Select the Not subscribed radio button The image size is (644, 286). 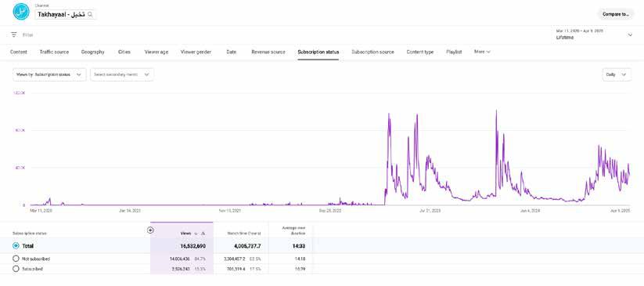click(x=16, y=259)
